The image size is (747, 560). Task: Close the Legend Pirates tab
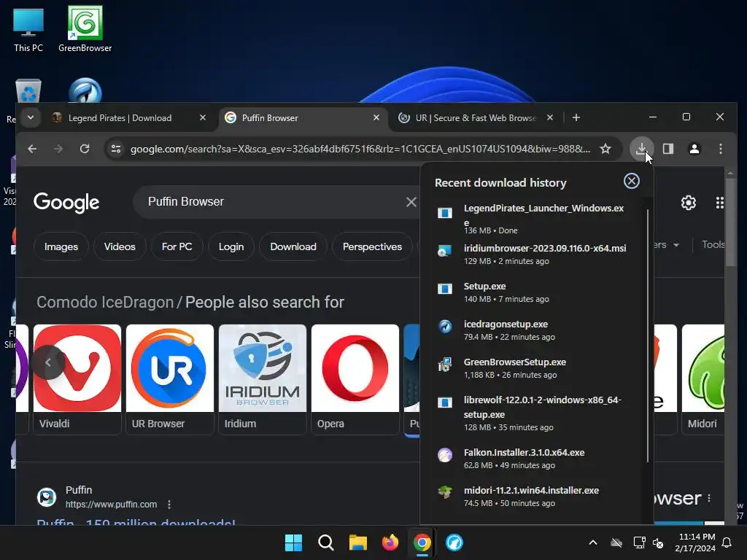[x=203, y=117]
